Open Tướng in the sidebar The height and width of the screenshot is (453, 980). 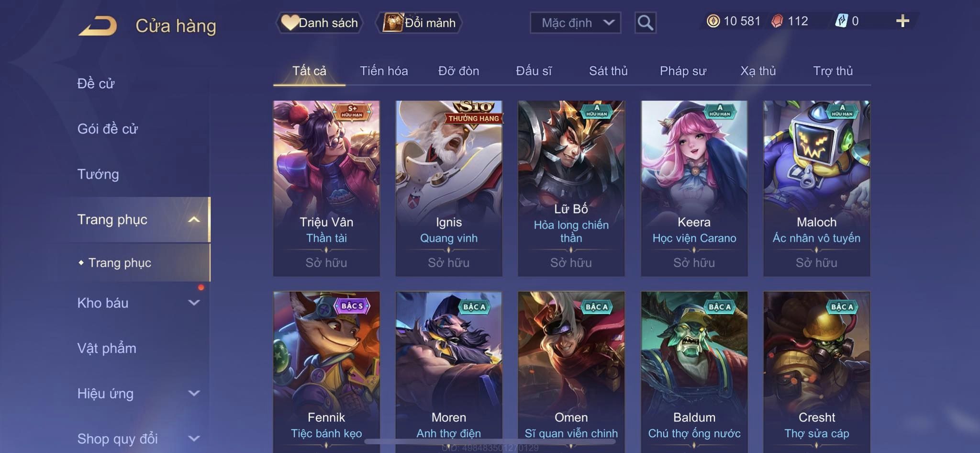point(98,174)
